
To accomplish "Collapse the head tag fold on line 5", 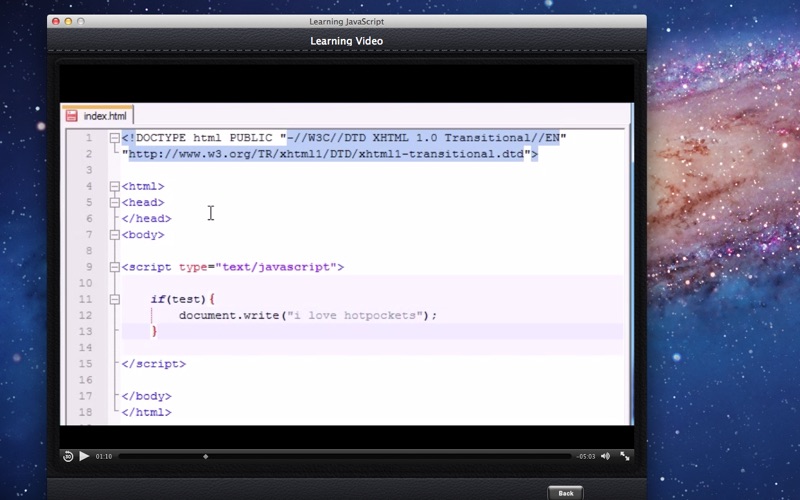I will (x=115, y=202).
